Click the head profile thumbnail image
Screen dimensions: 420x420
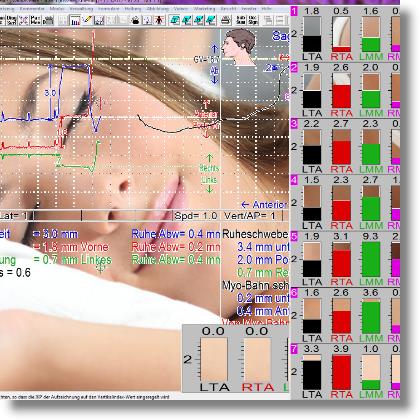(239, 47)
